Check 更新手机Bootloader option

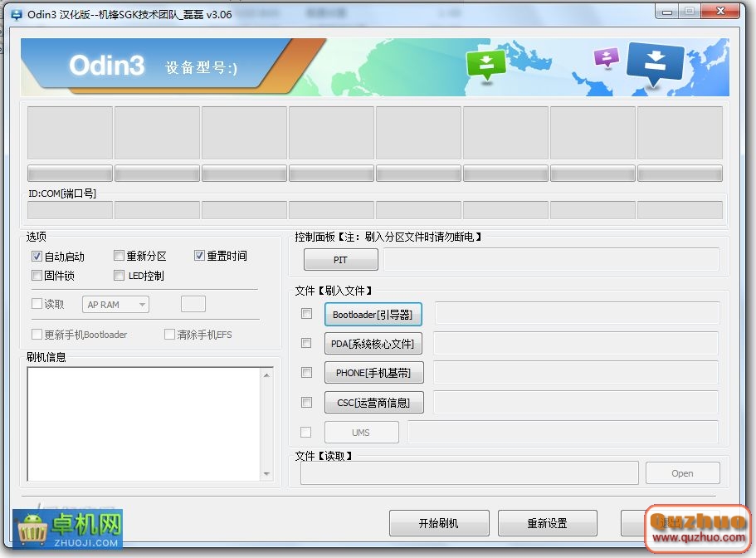37,335
